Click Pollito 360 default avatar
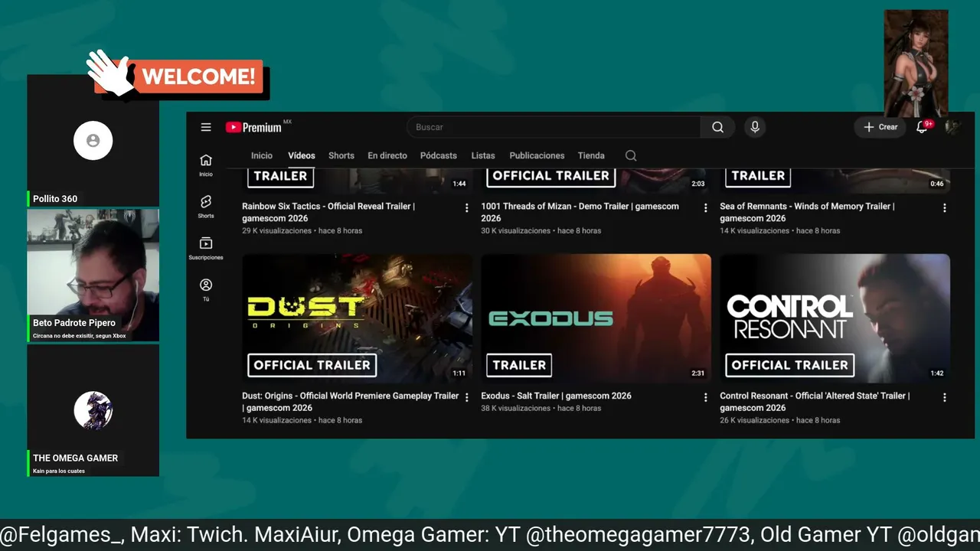This screenshot has width=980, height=551. coord(93,141)
